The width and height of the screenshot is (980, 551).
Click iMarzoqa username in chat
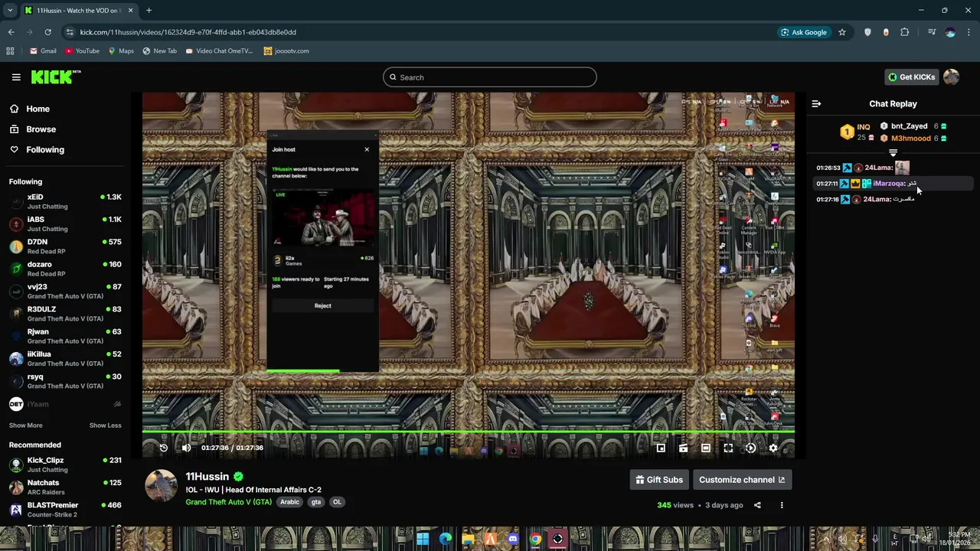(888, 184)
